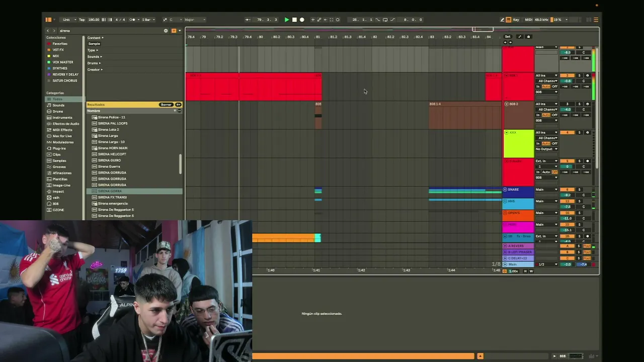The image size is (644, 362).
Task: Enable MIDI map mode
Action: coord(529,20)
